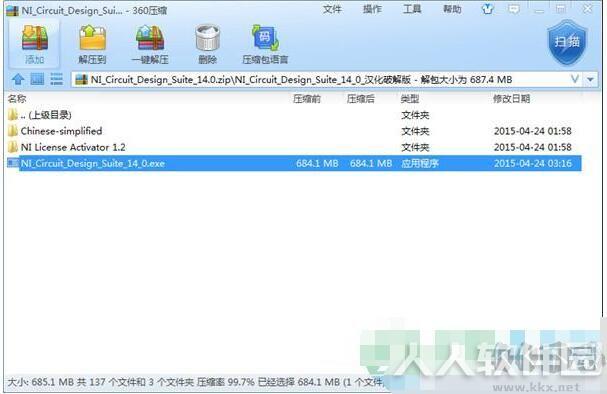Open the address bar history arrow dropdown
607x394 pixels.
point(590,79)
